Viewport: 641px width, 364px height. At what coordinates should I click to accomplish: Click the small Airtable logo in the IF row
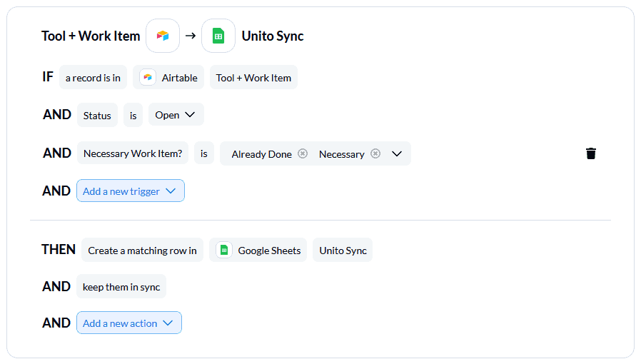pos(148,77)
